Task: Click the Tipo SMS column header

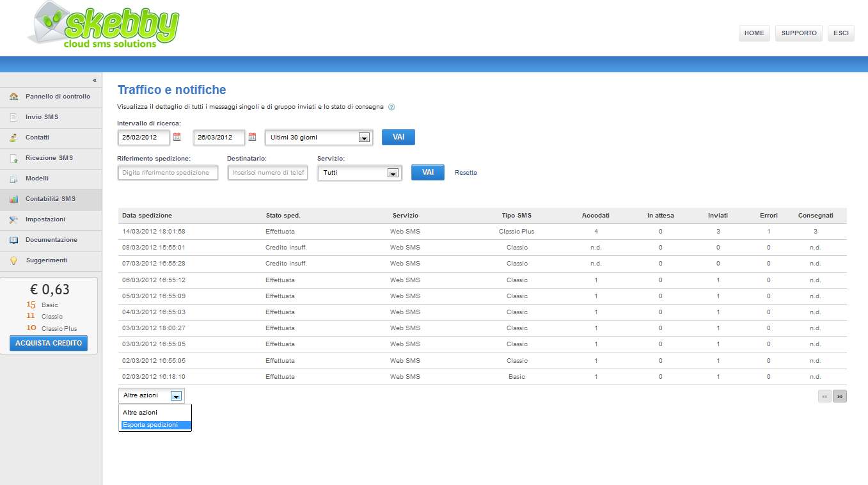Action: [x=517, y=216]
